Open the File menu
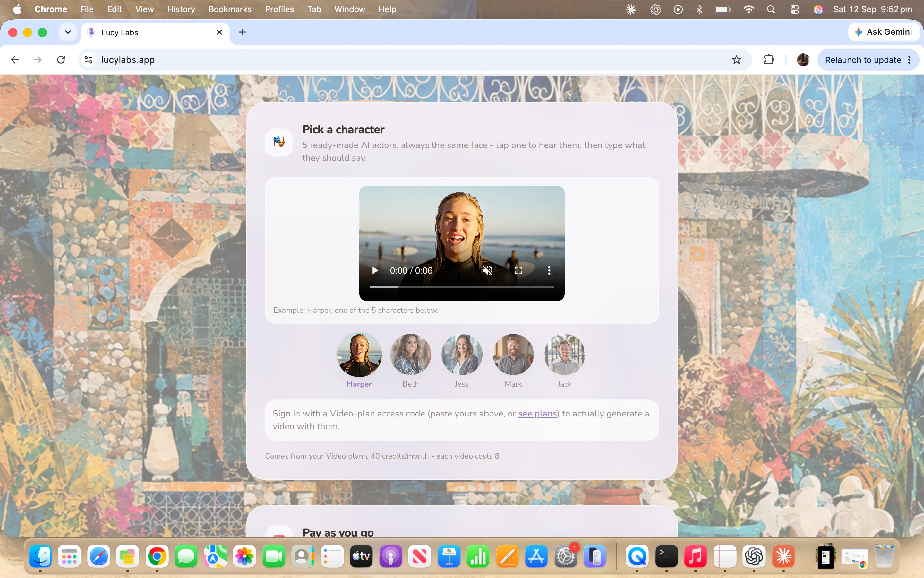 point(87,9)
